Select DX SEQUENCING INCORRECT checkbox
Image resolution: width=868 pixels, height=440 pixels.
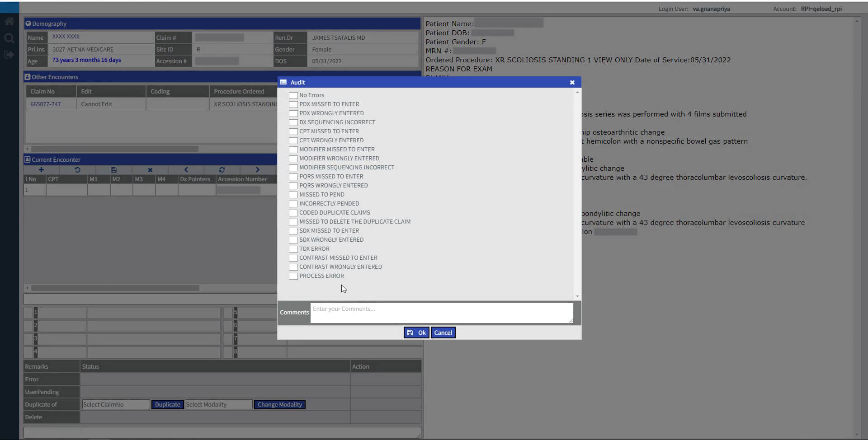293,122
